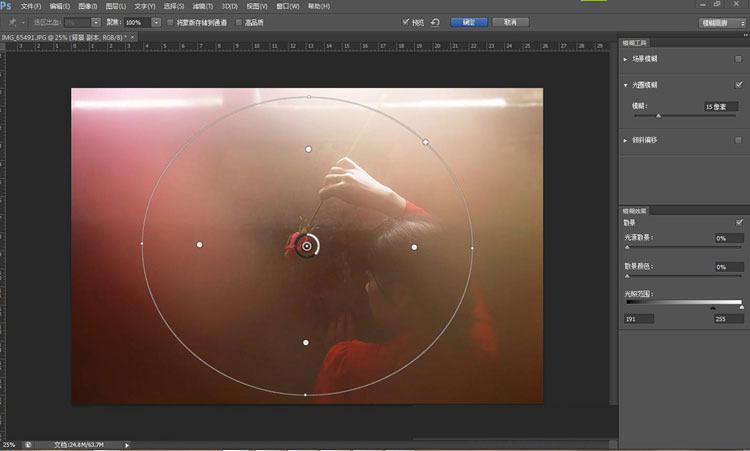This screenshot has height=451, width=750.
Task: Click the status bar icon next to 25% zoom
Action: pyautogui.click(x=28, y=444)
